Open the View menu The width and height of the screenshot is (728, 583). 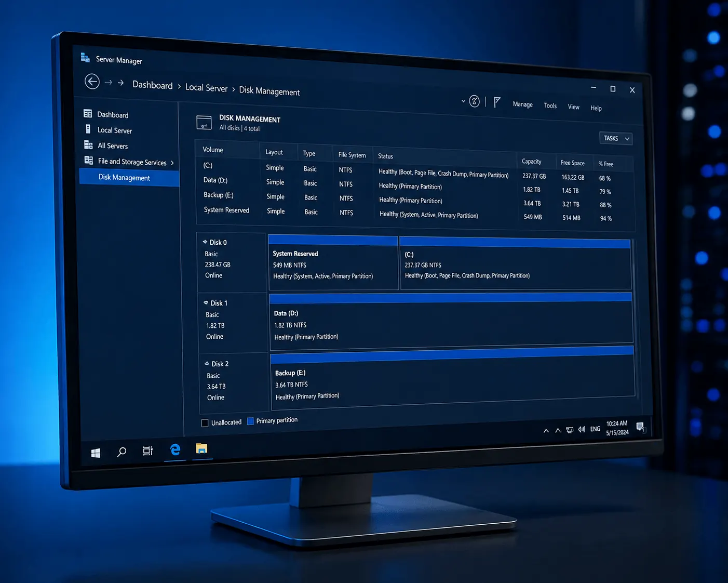(x=574, y=107)
